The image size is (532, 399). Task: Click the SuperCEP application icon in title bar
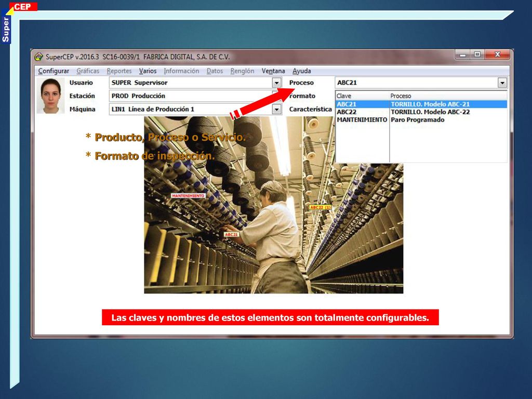tap(38, 57)
